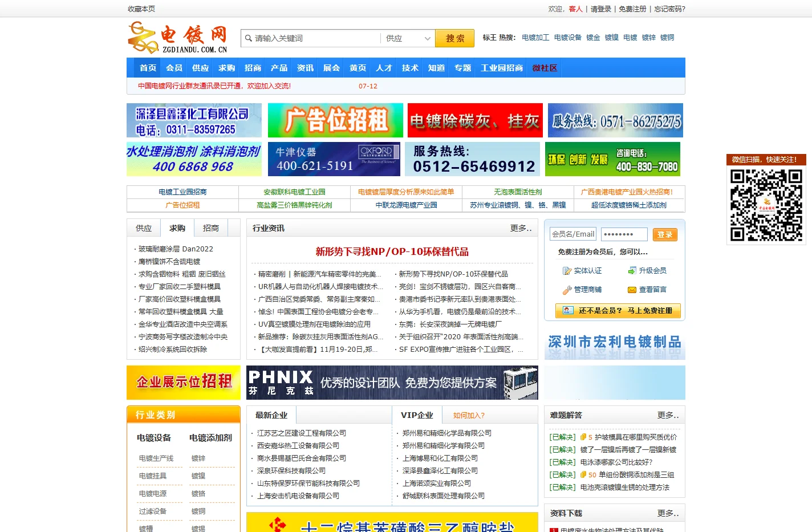Open 会员 in the navigation bar
The height and width of the screenshot is (532, 812).
click(174, 68)
